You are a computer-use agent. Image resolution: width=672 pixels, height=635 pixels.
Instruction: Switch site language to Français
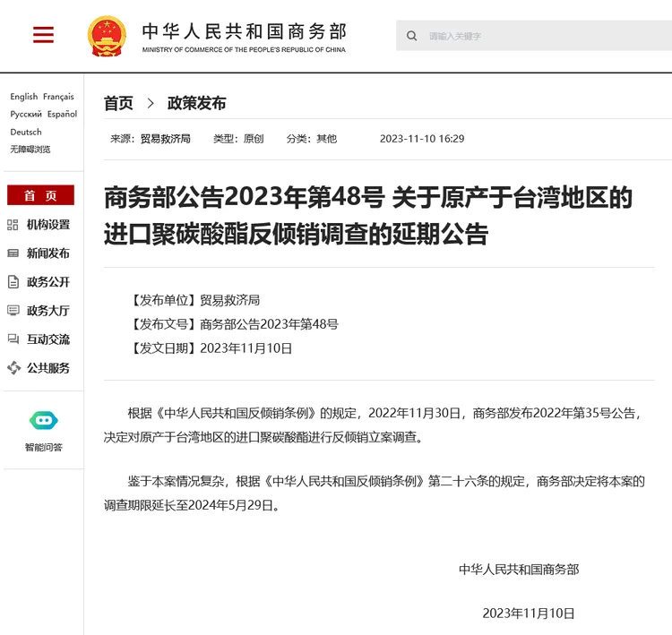(58, 97)
